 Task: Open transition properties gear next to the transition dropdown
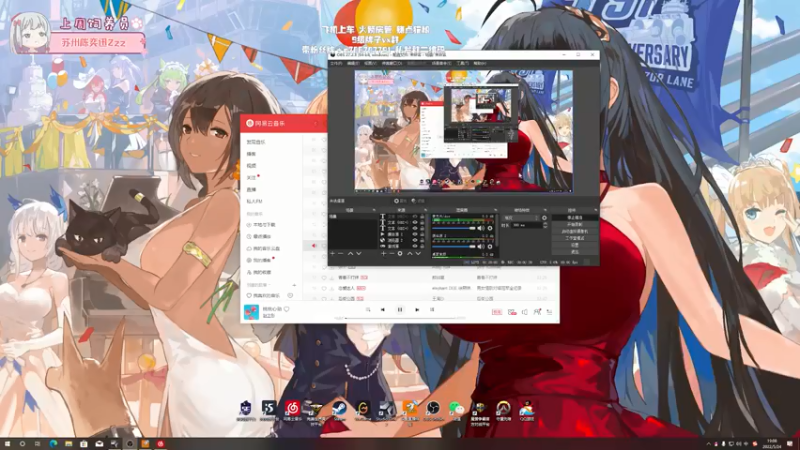point(544,218)
